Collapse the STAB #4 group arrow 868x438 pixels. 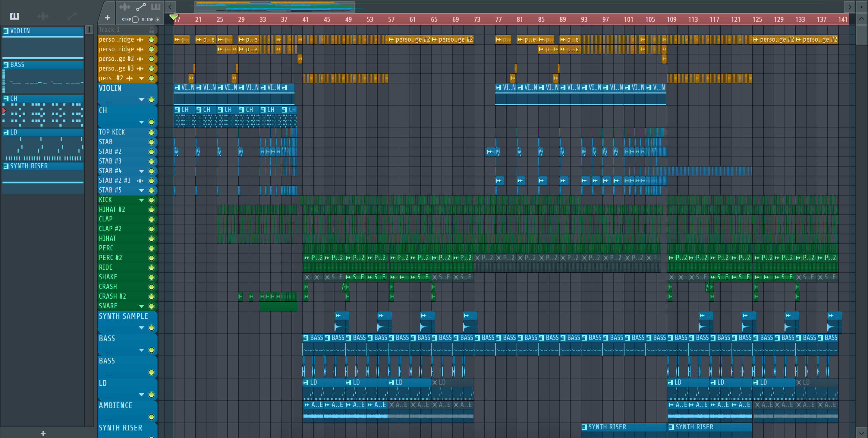[x=142, y=171]
